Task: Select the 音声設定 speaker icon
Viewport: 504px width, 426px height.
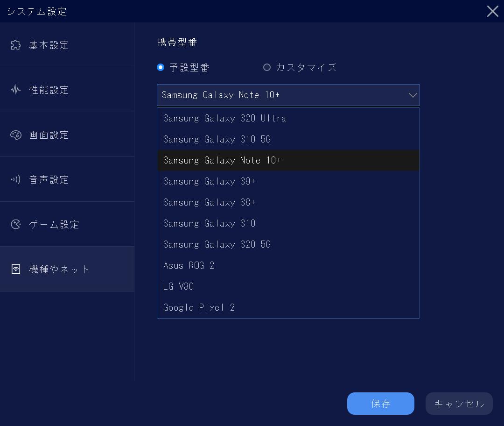Action: (x=16, y=179)
